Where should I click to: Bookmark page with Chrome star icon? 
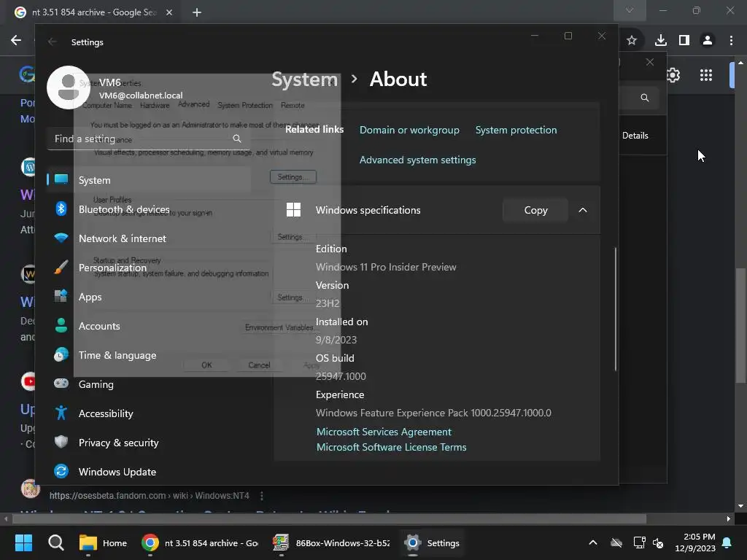632,41
